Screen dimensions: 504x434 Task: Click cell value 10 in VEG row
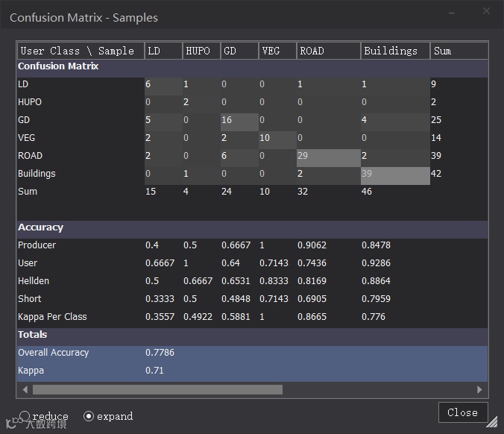pyautogui.click(x=265, y=138)
